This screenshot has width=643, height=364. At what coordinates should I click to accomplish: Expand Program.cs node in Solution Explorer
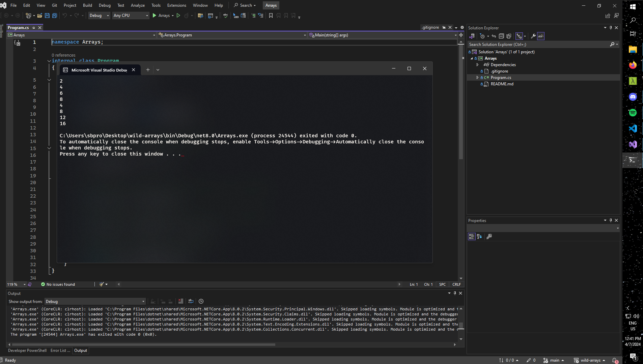pos(477,78)
